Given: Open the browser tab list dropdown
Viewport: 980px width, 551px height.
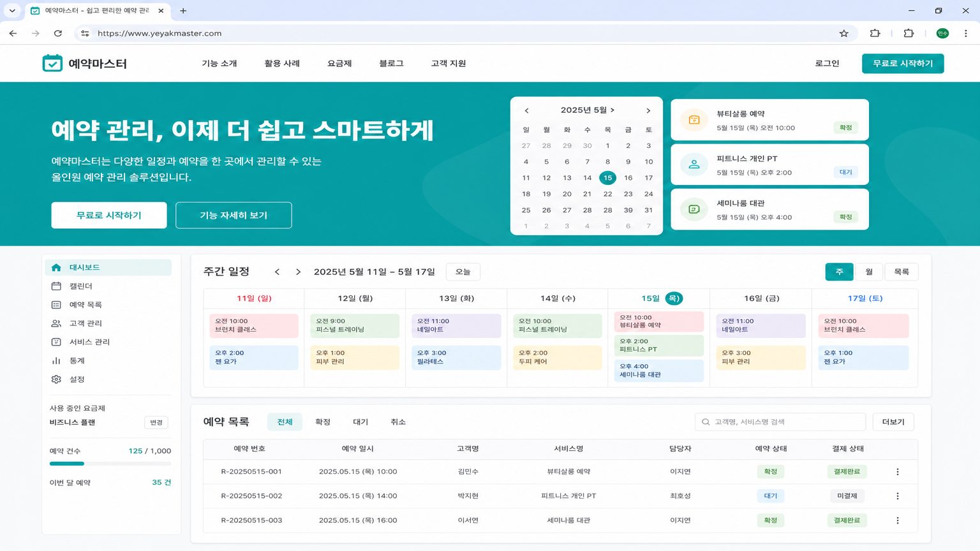Looking at the screenshot, I should pos(12,11).
